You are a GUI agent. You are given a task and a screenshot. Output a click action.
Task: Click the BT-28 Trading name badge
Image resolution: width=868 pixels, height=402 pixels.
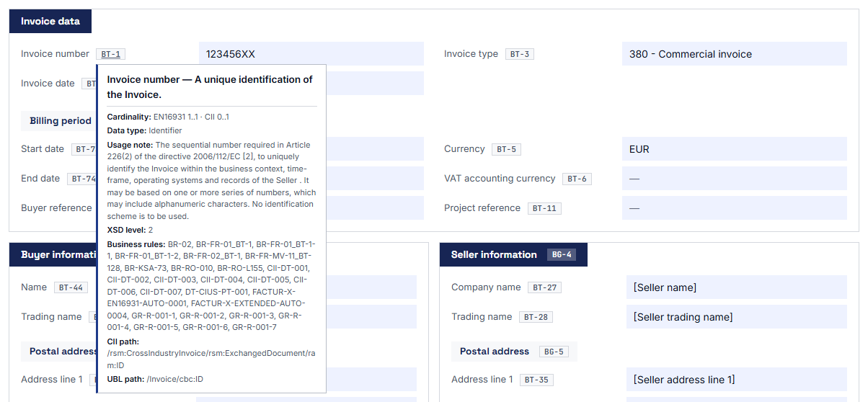(x=536, y=317)
